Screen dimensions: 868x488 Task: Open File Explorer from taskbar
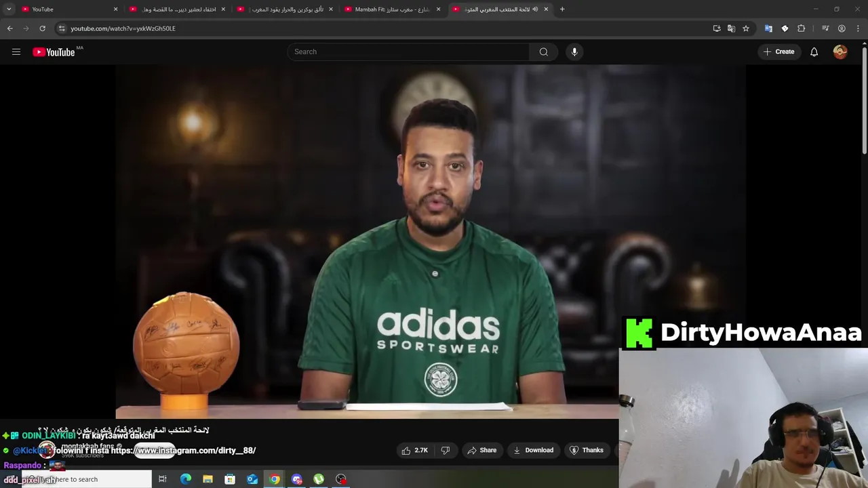208,479
